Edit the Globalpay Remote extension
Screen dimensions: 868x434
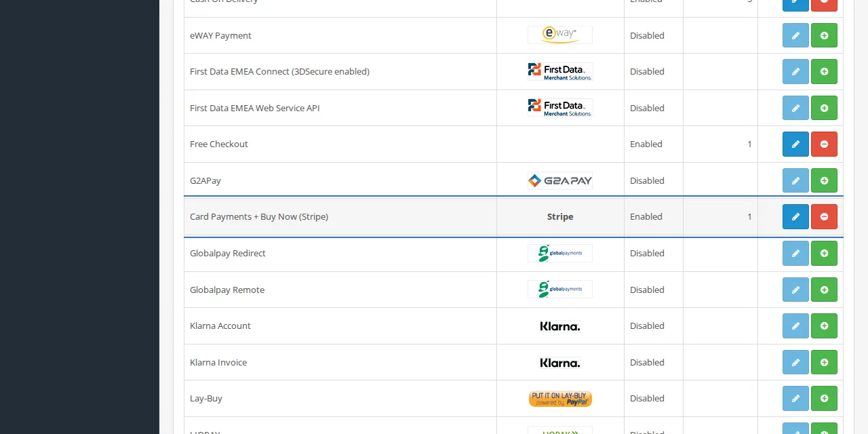click(x=795, y=290)
